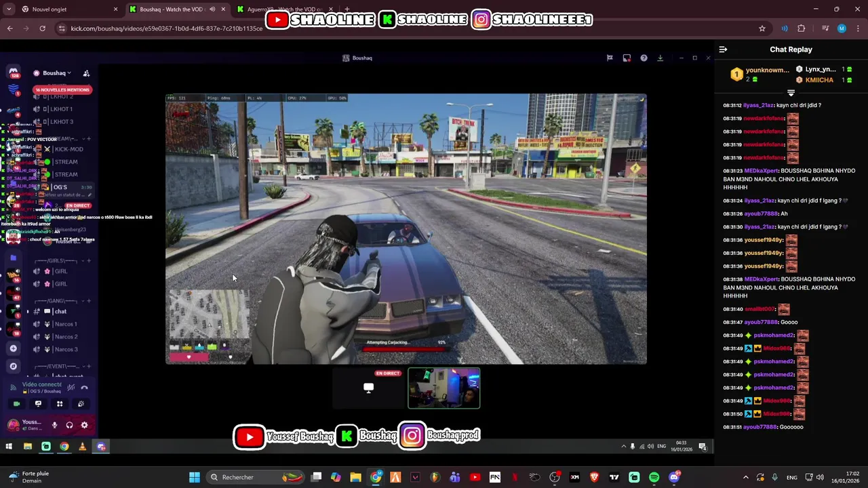Screen dimensions: 868x488
Task: Open younknowm... in the chat leaderboard
Action: point(767,70)
